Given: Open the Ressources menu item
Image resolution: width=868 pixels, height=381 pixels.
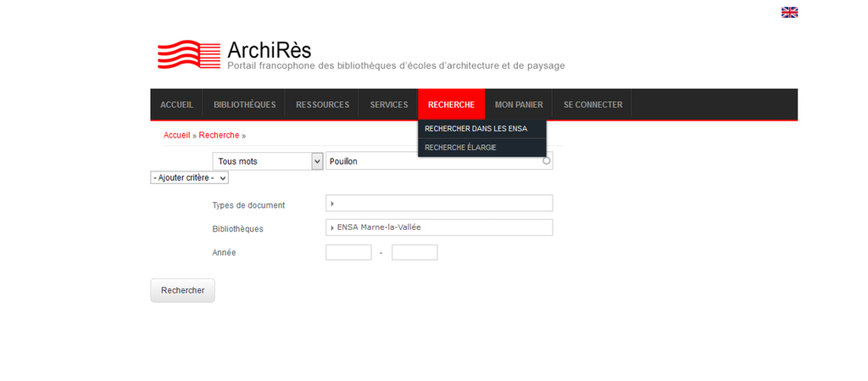Looking at the screenshot, I should (x=323, y=104).
